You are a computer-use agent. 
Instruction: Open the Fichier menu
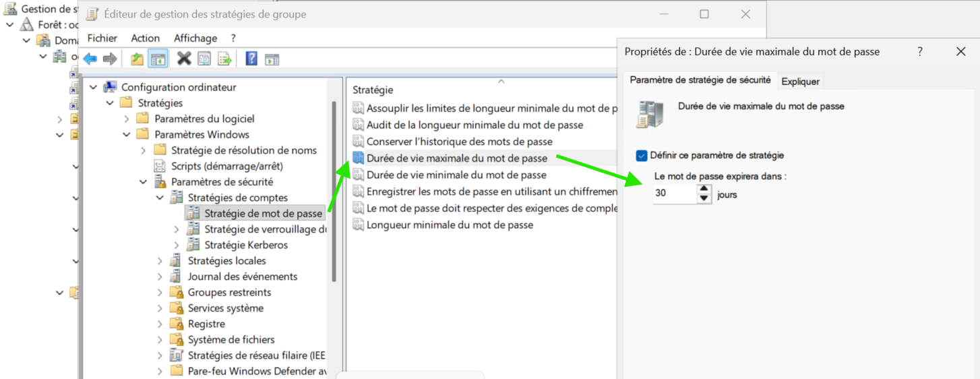[102, 38]
